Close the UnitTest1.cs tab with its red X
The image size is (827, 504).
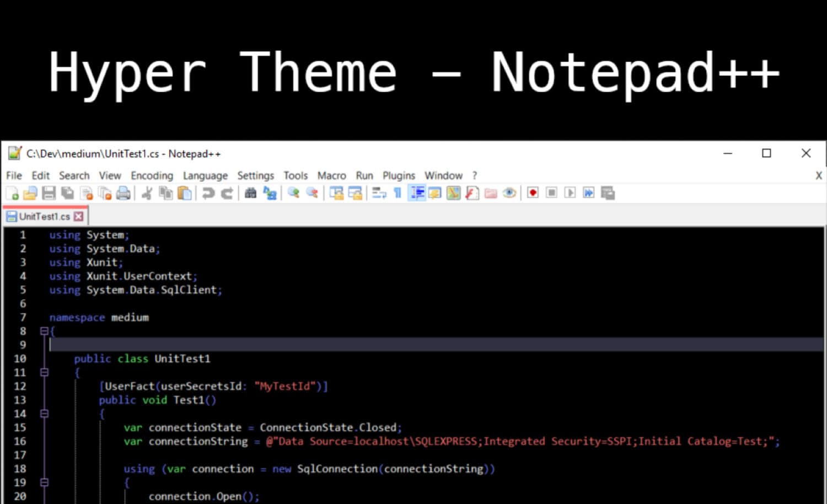(78, 216)
